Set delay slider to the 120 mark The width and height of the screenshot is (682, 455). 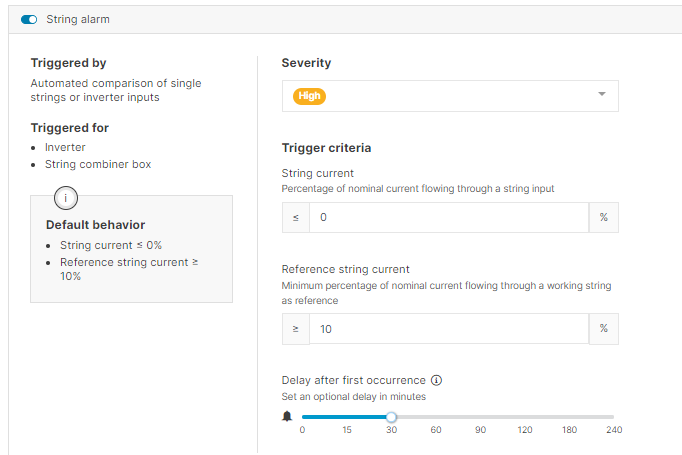(525, 417)
